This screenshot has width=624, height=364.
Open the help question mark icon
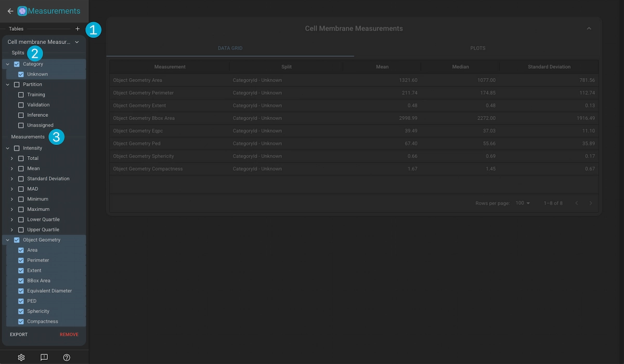tap(67, 357)
